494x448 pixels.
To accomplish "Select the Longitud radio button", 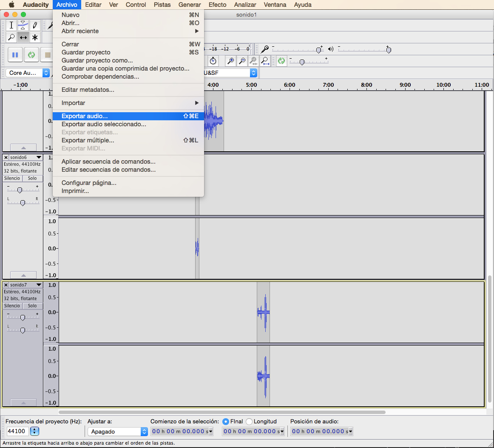I will coord(249,422).
